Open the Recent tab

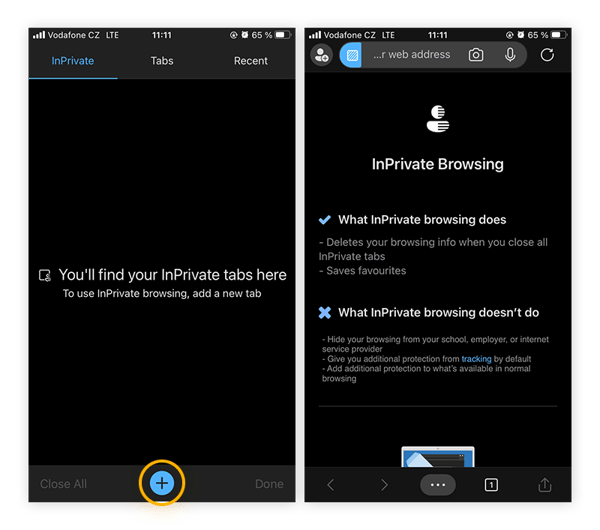tap(251, 61)
